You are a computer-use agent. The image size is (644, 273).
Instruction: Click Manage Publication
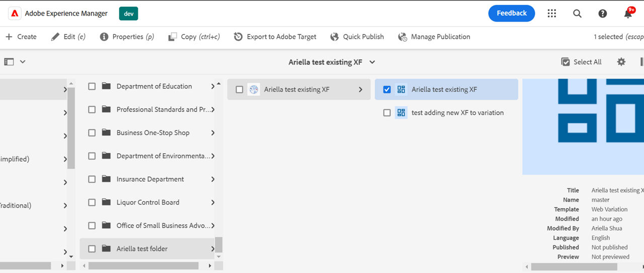click(434, 37)
